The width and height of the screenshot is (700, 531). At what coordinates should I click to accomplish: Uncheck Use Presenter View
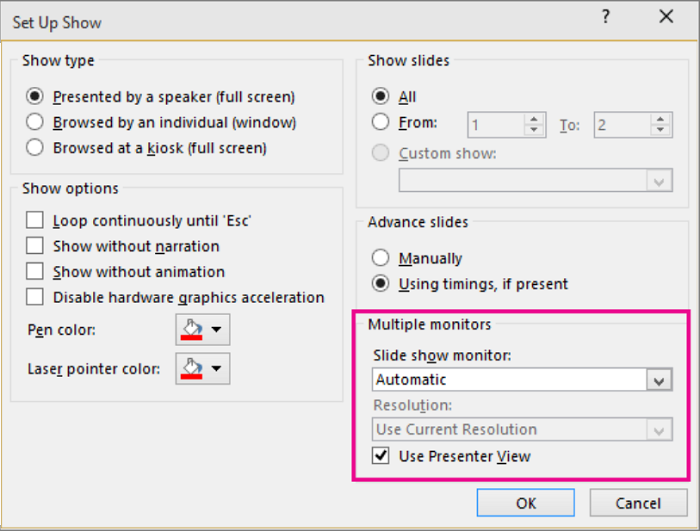point(381,456)
